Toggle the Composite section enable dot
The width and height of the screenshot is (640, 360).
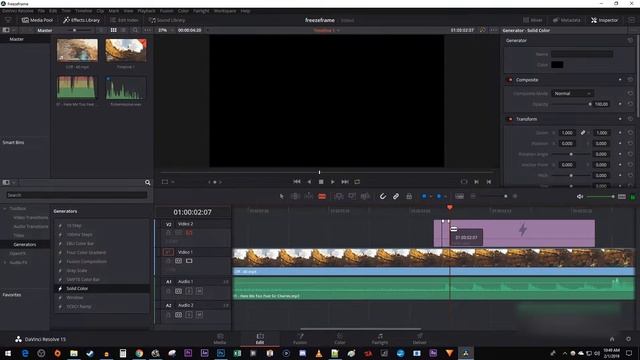[510, 80]
